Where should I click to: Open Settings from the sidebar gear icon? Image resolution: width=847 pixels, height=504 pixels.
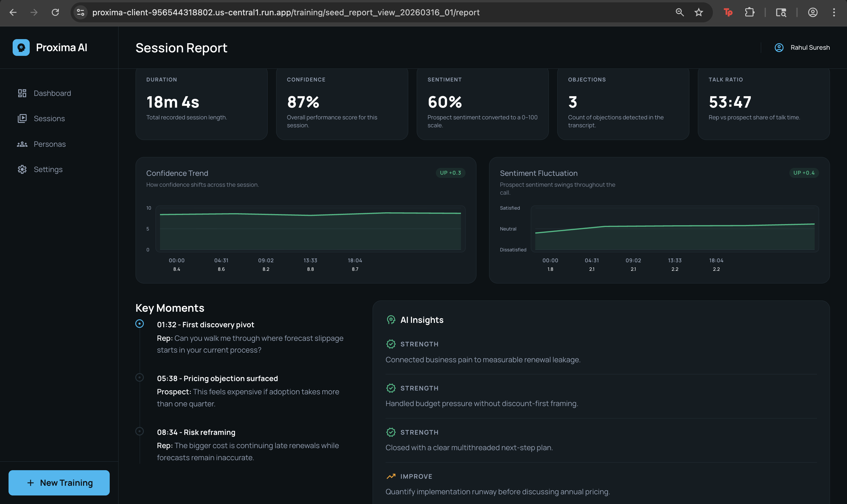pyautogui.click(x=22, y=169)
